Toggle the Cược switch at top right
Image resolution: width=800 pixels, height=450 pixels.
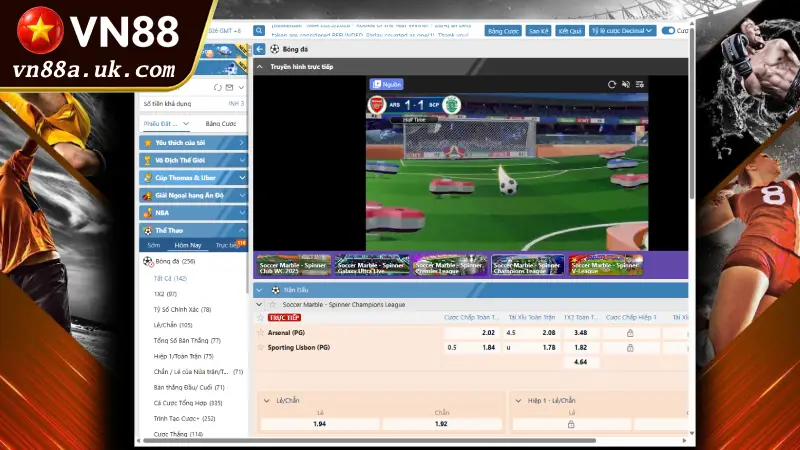pos(668,31)
